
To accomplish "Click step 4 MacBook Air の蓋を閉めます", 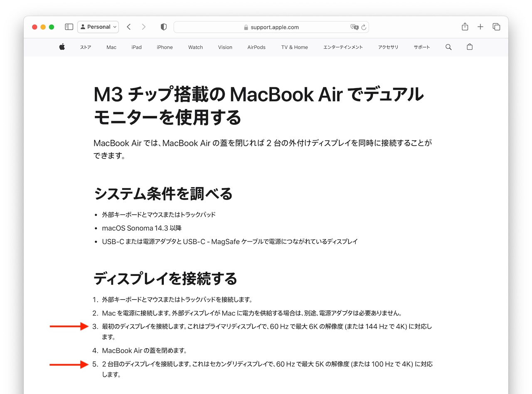I will [x=144, y=350].
